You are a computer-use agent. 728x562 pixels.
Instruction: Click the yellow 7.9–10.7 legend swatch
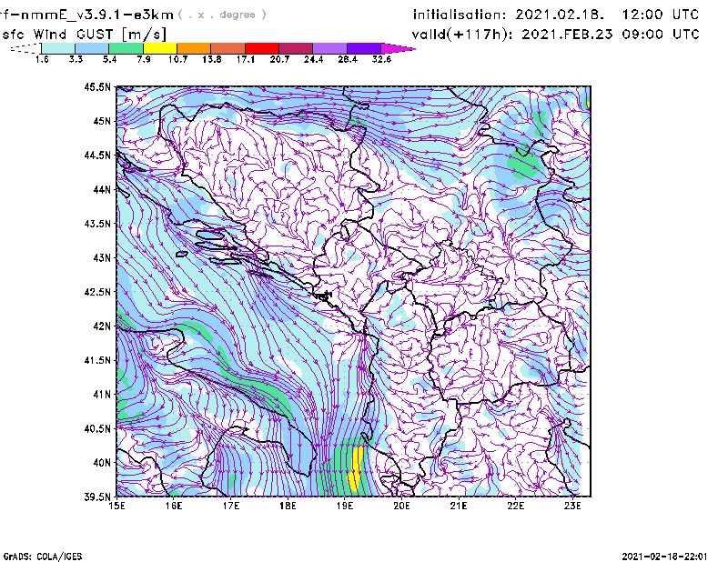point(160,48)
